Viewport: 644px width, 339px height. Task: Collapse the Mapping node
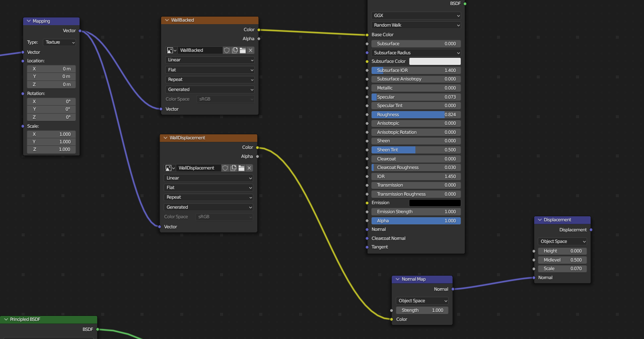tap(28, 21)
